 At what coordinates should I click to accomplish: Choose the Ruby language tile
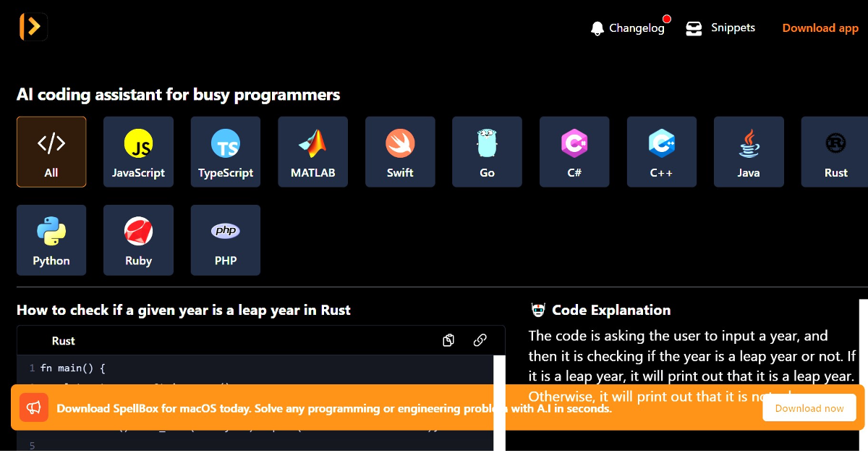pos(138,240)
